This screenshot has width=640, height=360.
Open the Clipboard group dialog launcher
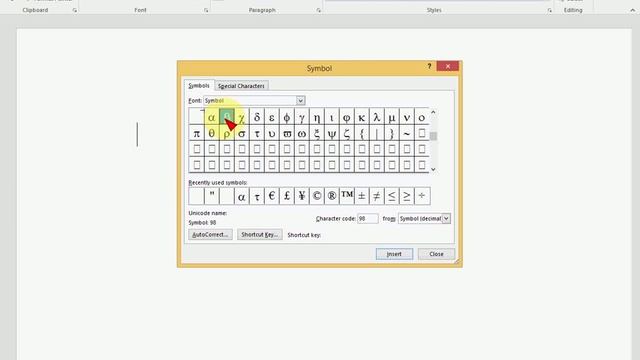(x=75, y=11)
